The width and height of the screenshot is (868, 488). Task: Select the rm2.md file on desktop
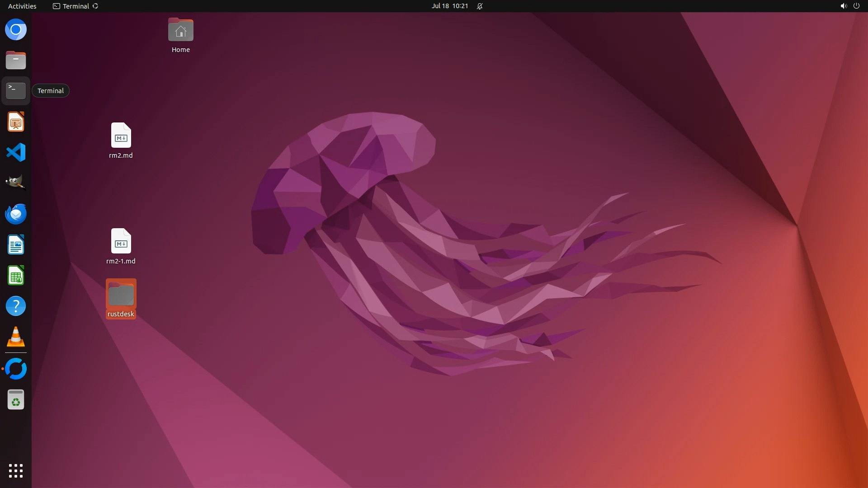point(121,136)
